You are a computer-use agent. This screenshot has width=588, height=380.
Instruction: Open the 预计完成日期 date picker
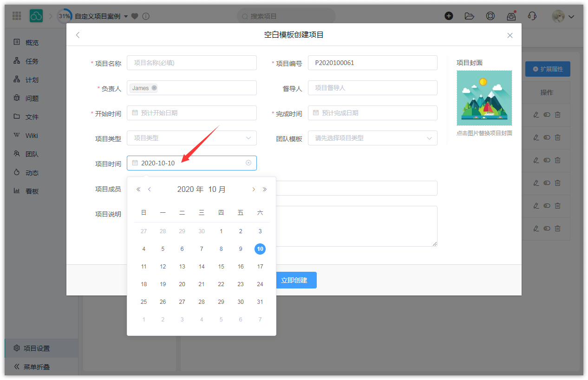372,113
